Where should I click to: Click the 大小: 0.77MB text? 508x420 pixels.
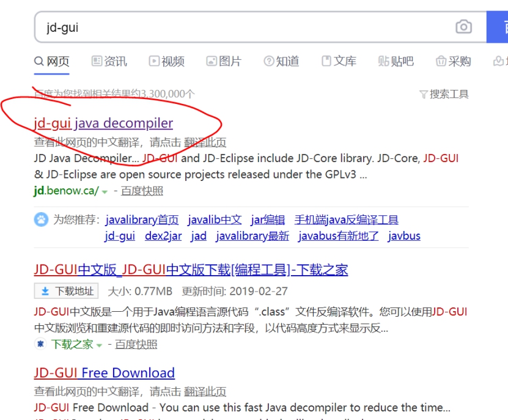click(139, 292)
